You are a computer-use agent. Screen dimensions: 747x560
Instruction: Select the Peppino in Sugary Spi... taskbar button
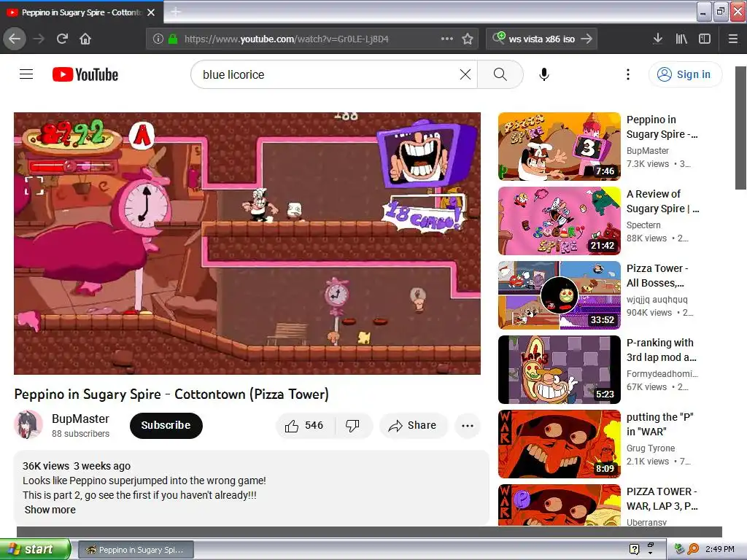pos(136,550)
